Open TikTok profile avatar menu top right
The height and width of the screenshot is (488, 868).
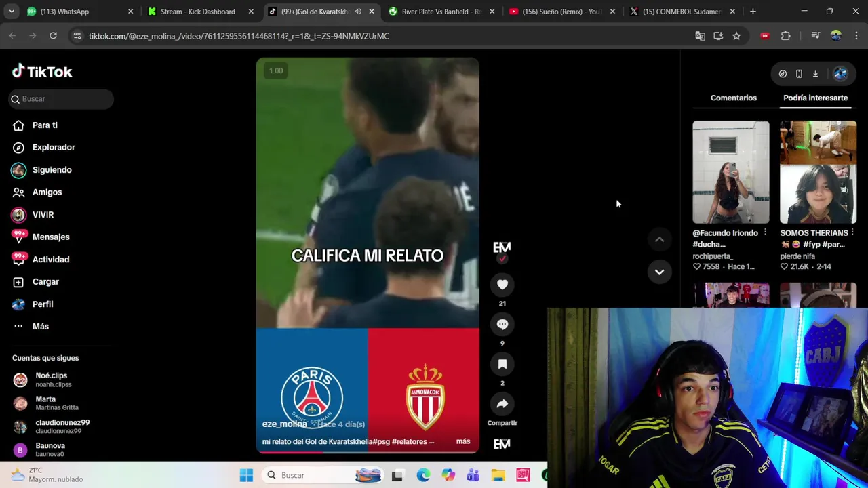click(840, 74)
